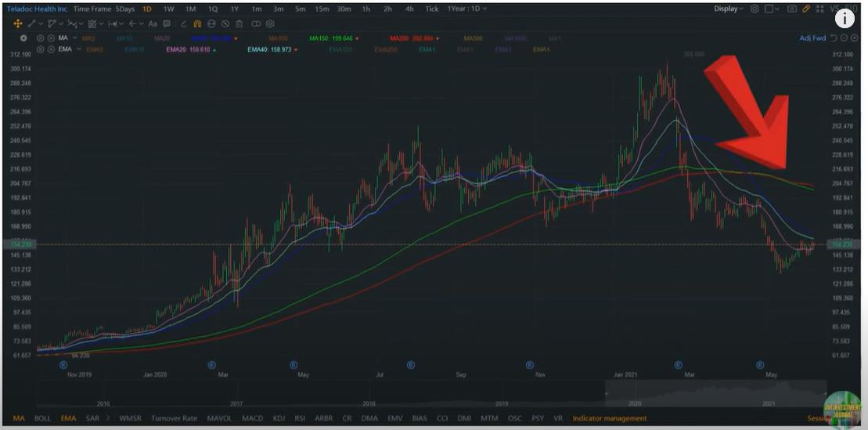Viewport: 868px width, 430px height.
Task: Click earnings marker near May 2021
Action: pyautogui.click(x=760, y=365)
